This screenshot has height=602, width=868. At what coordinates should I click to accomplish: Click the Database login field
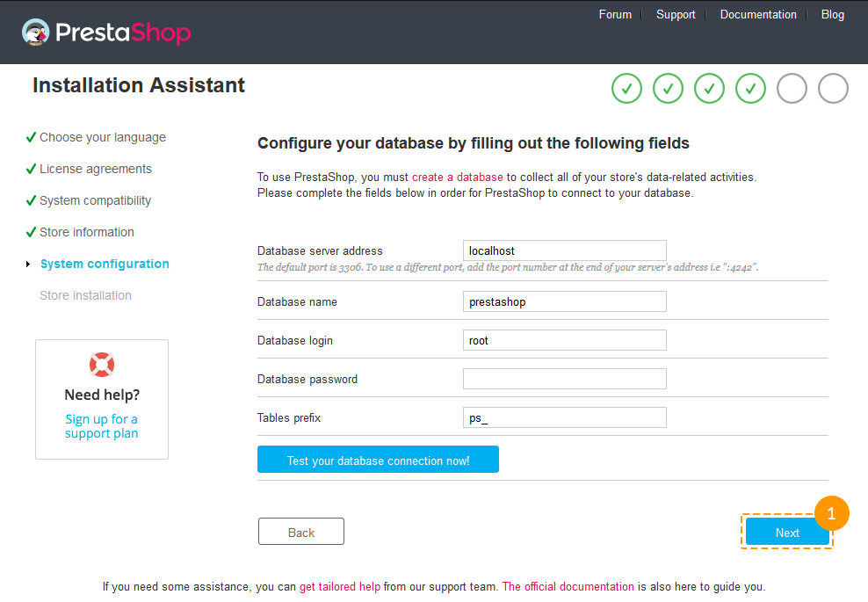tap(565, 340)
